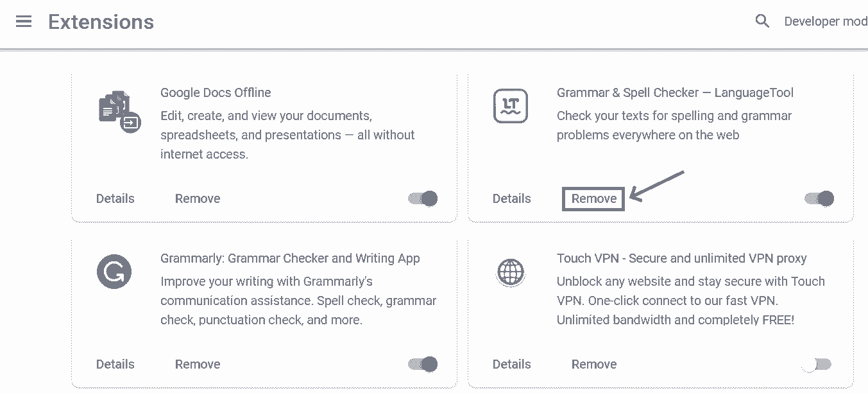Click the Developer mode label
This screenshot has width=868, height=393.
tap(826, 22)
